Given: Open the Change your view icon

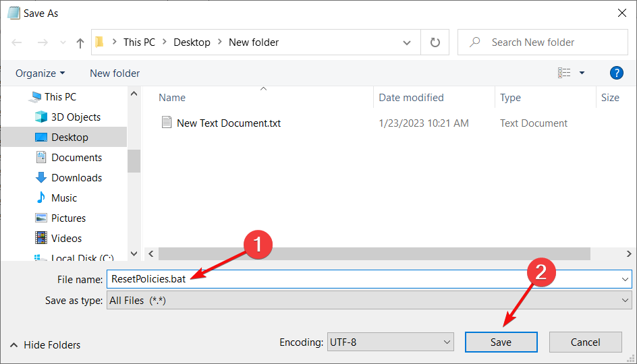Looking at the screenshot, I should click(565, 73).
